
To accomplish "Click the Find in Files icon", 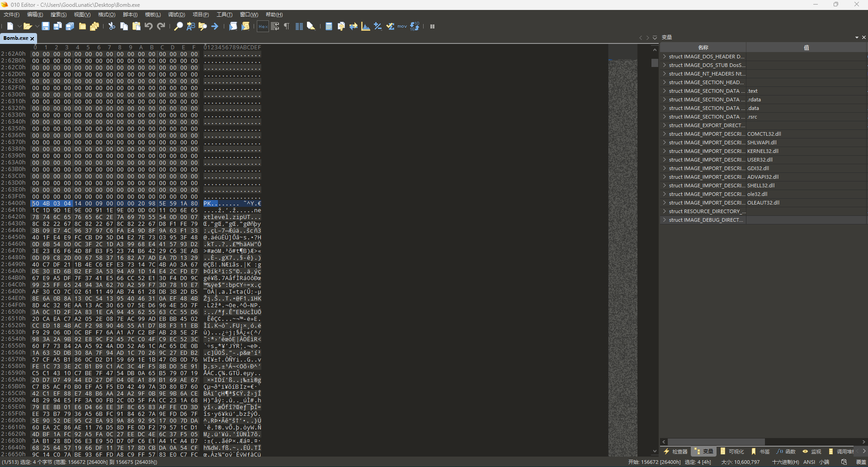I will click(x=203, y=26).
